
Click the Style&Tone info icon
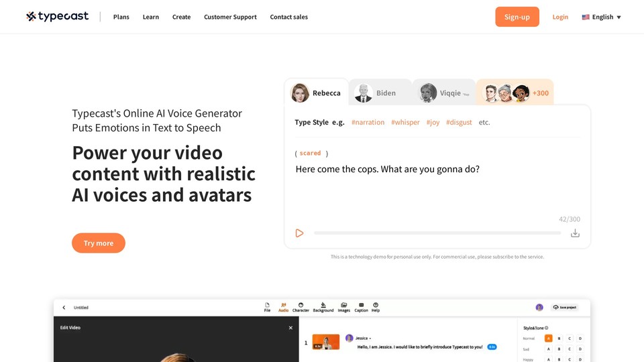tap(546, 328)
